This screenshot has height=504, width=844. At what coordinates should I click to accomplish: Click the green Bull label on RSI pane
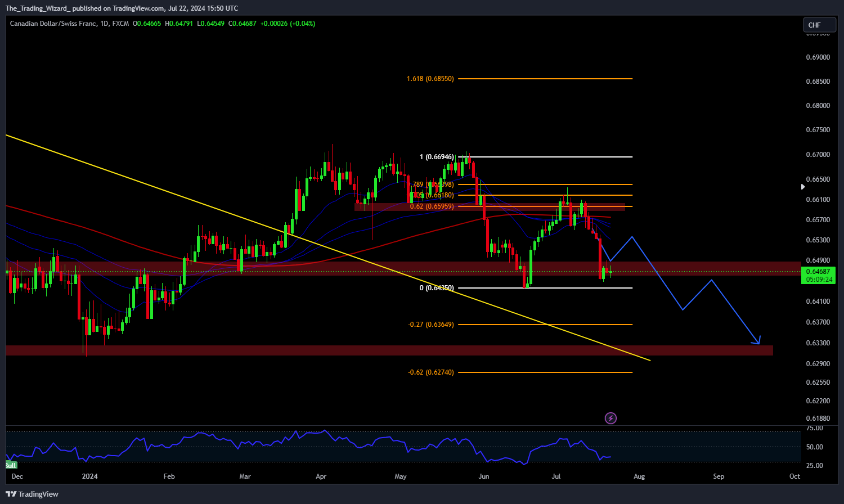pyautogui.click(x=11, y=465)
